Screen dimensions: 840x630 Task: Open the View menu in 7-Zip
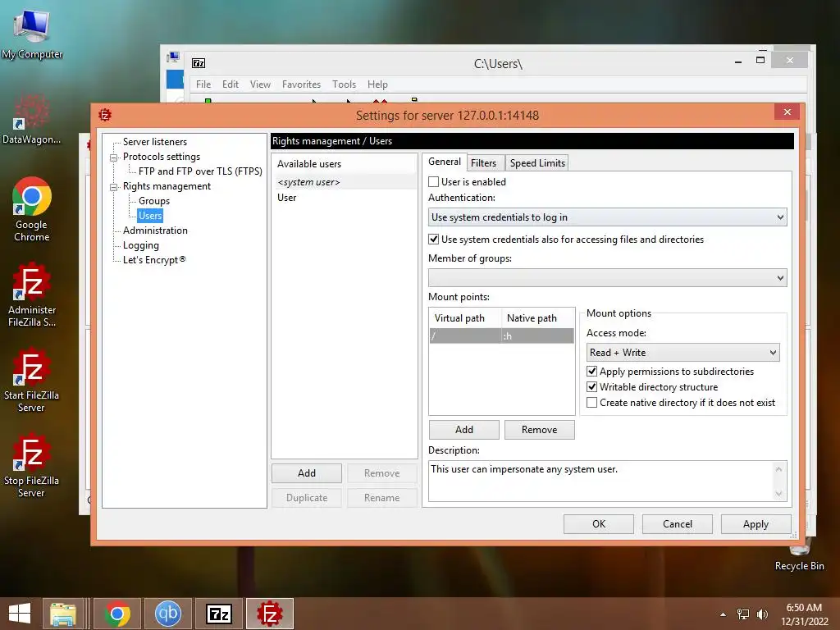(260, 84)
